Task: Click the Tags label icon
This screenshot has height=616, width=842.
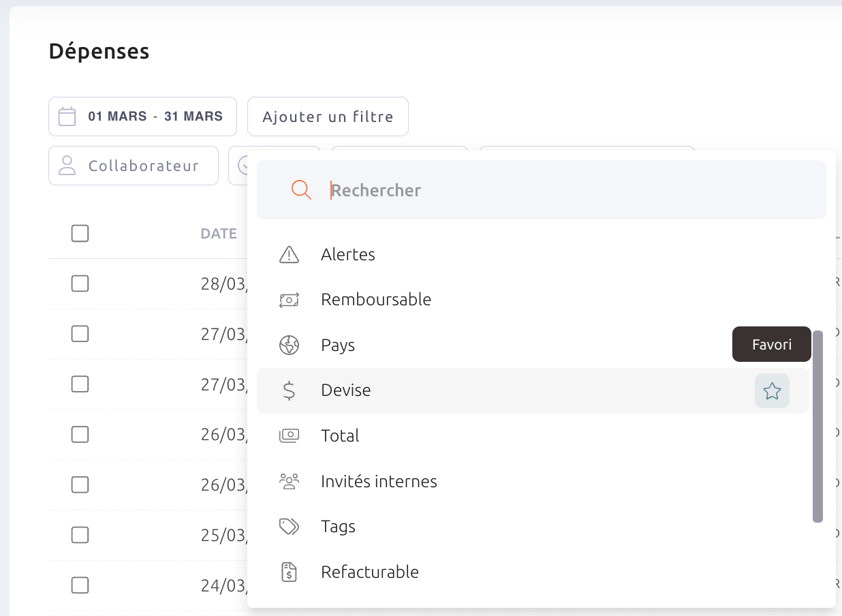Action: pos(290,527)
